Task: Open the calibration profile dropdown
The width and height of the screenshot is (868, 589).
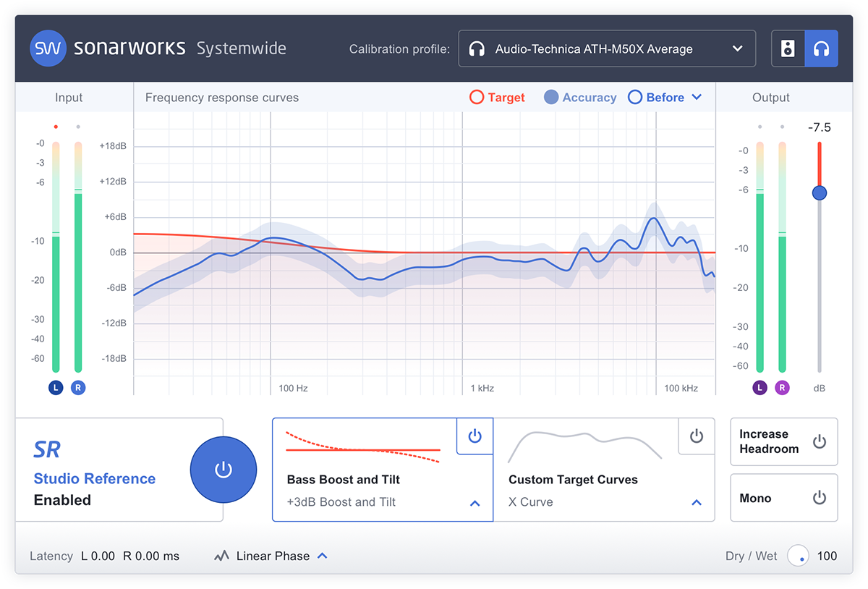Action: pos(607,48)
